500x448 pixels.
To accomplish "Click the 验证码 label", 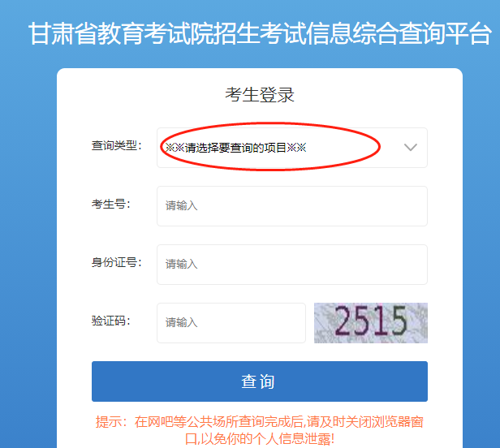I will click(111, 321).
